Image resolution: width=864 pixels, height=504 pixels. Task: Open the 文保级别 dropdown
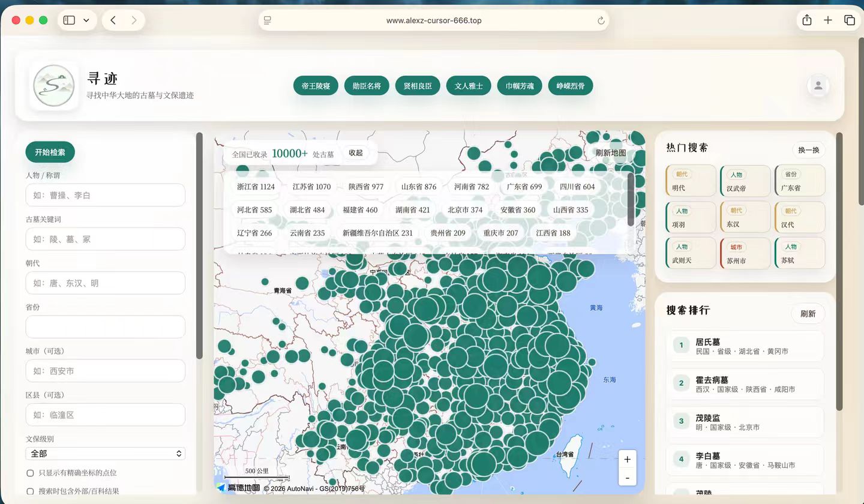(105, 454)
